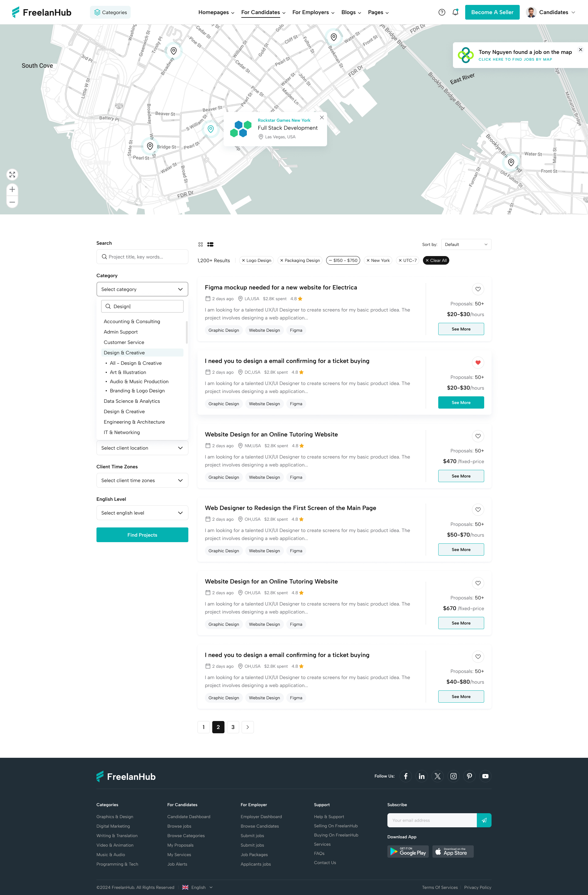Switch to grid view of results
The image size is (588, 895).
[200, 244]
